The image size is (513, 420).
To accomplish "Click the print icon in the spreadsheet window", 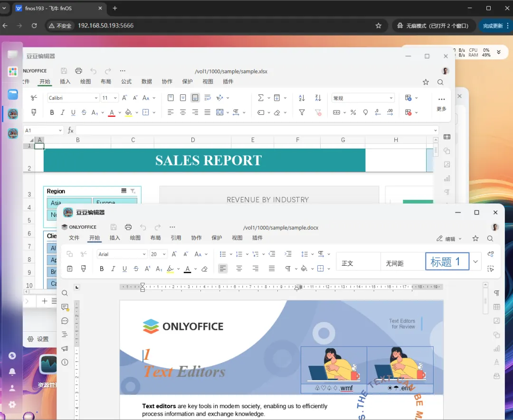I will [78, 71].
